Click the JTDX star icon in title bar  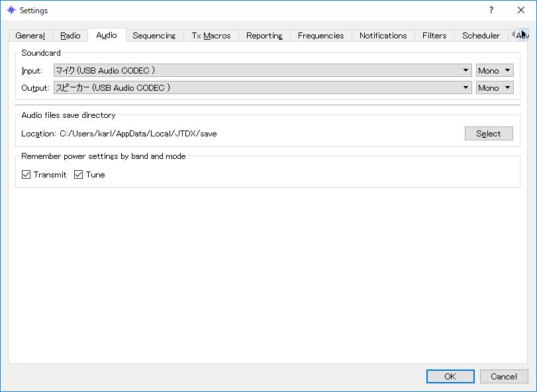point(11,10)
